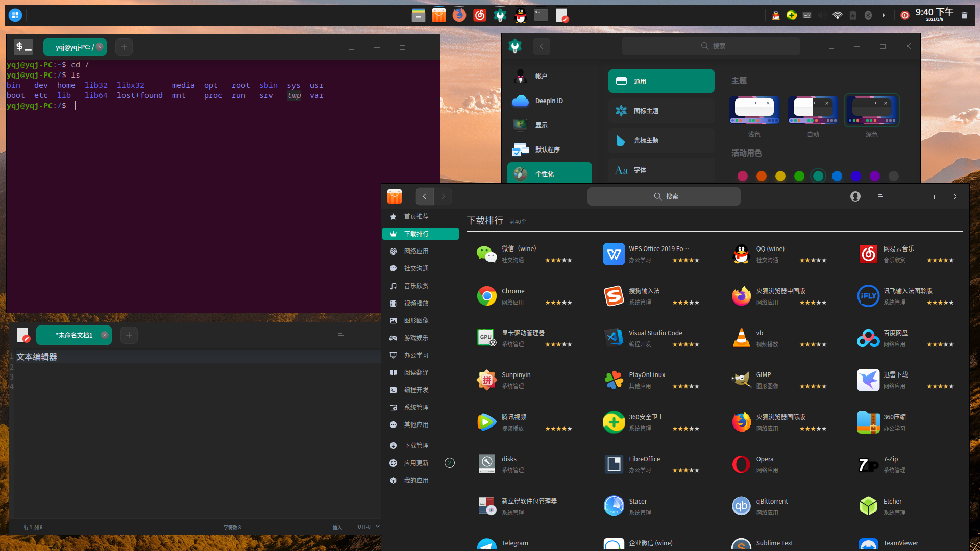Click the control center search field
Screen dimensions: 980x551
click(x=710, y=46)
